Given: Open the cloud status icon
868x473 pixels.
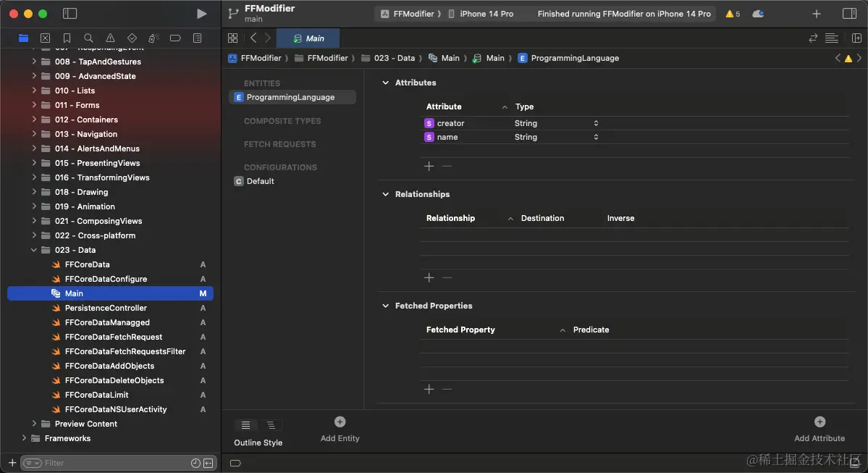Looking at the screenshot, I should pos(758,14).
